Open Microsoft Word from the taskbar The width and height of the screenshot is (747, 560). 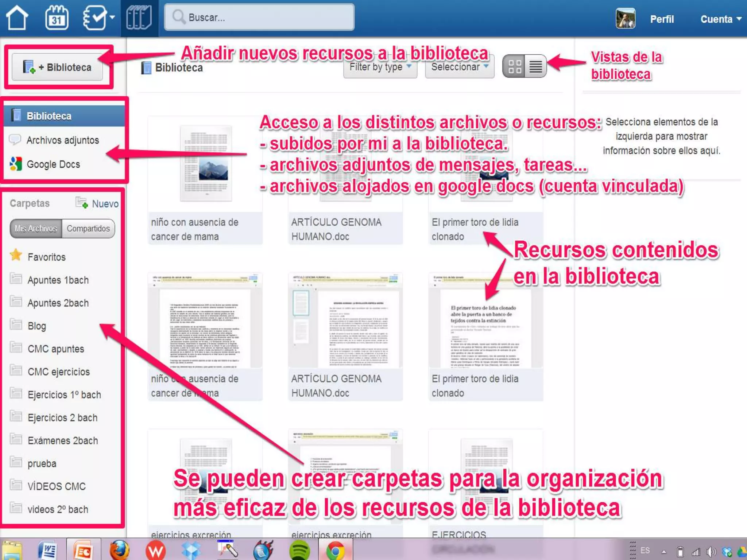[47, 550]
